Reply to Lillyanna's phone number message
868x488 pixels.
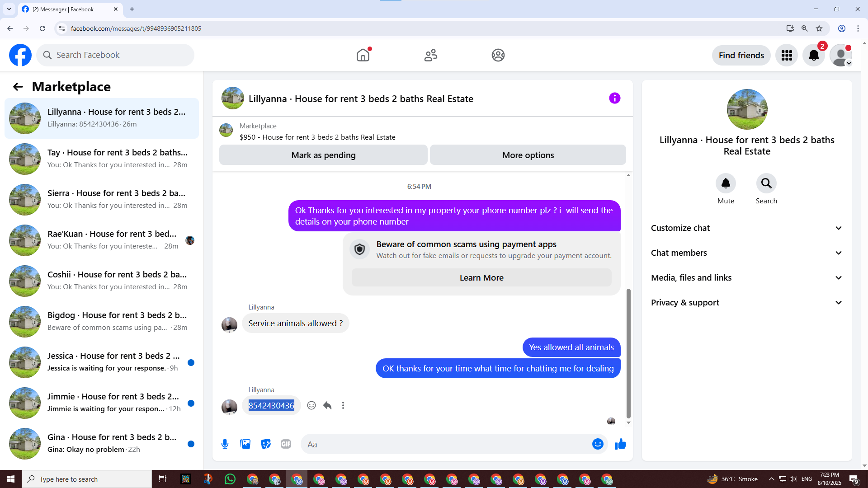(x=327, y=405)
